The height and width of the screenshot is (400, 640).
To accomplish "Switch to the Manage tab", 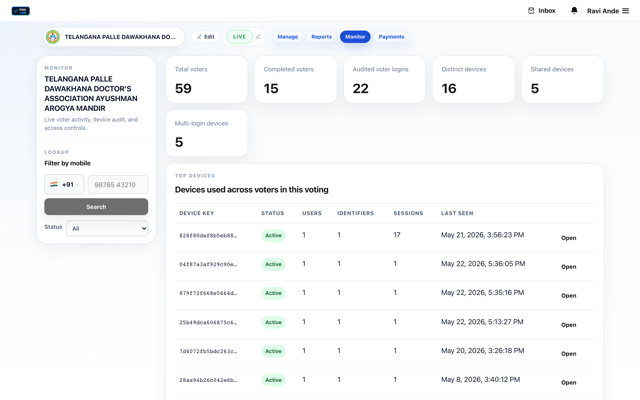I will pyautogui.click(x=288, y=37).
